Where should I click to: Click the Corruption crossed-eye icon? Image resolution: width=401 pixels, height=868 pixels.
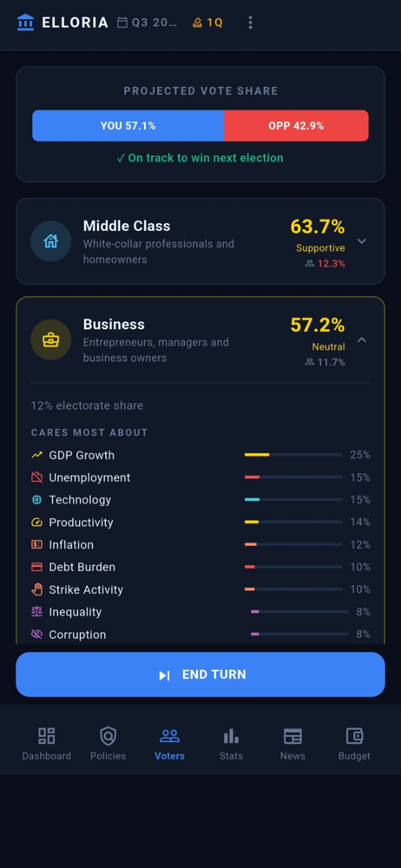tap(36, 635)
